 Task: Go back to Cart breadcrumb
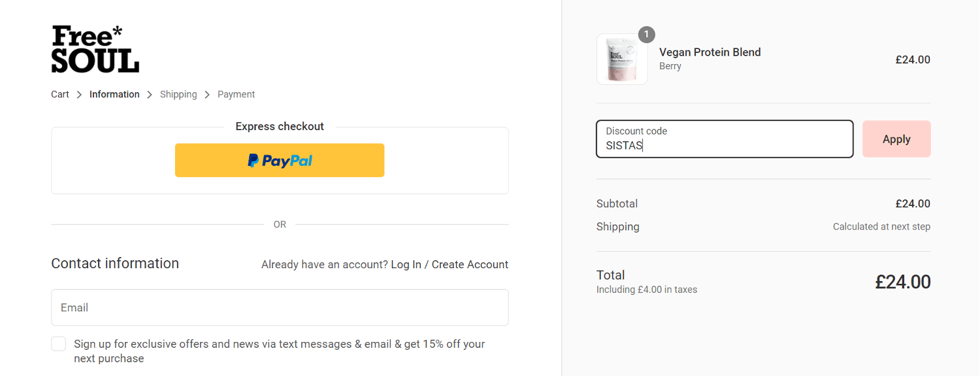pyautogui.click(x=60, y=94)
